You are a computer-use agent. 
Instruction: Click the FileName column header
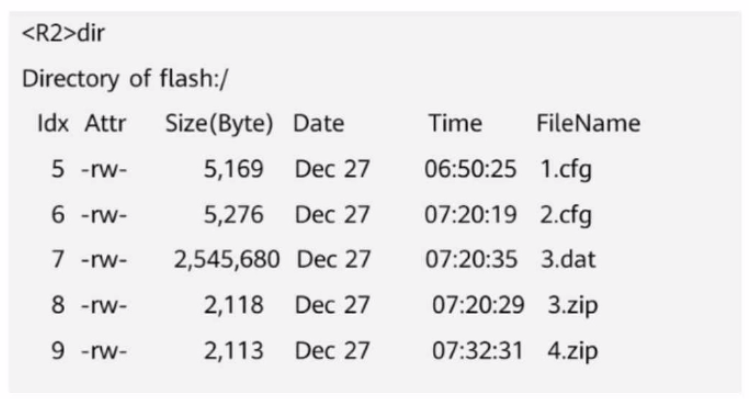click(x=588, y=123)
